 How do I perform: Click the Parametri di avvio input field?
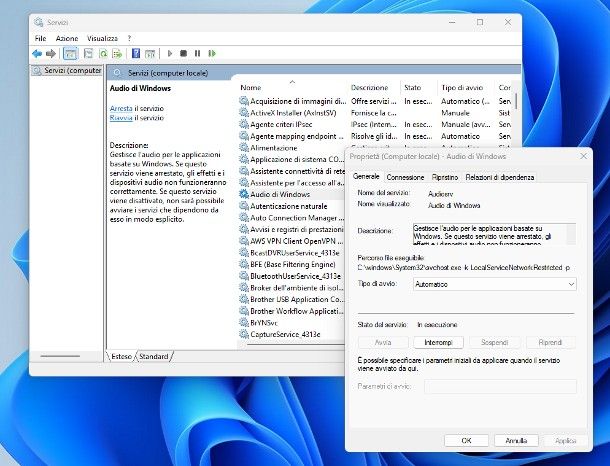[x=500, y=386]
